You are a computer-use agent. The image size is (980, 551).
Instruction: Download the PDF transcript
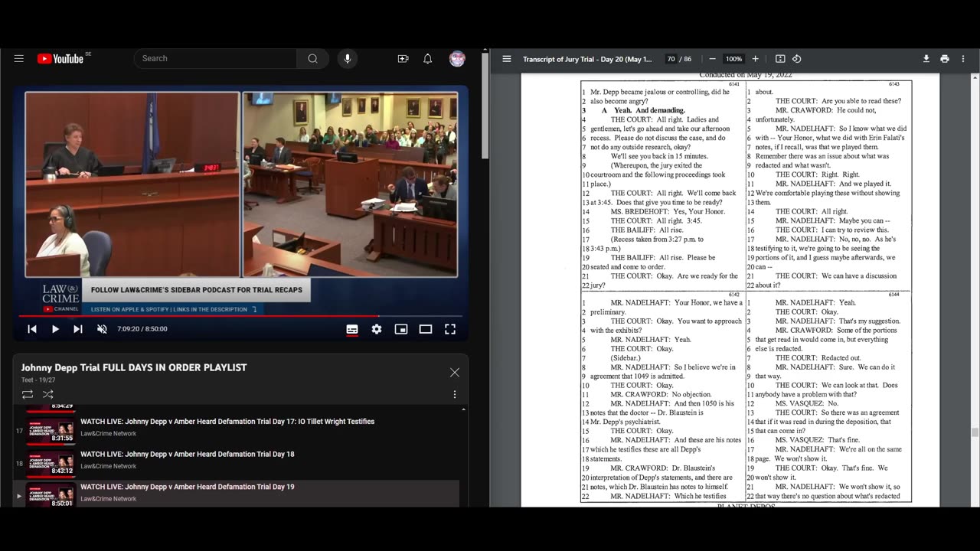[926, 59]
